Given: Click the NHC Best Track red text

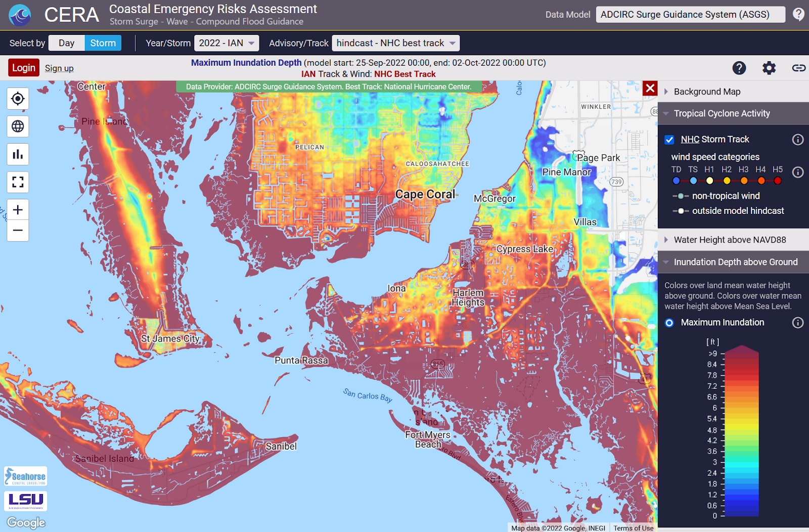Looking at the screenshot, I should 405,74.
